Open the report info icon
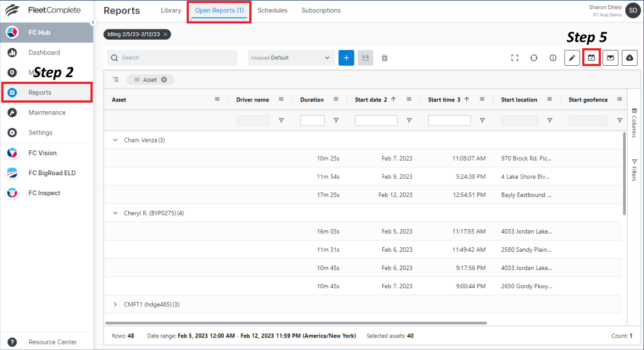The width and height of the screenshot is (644, 350). click(x=553, y=58)
